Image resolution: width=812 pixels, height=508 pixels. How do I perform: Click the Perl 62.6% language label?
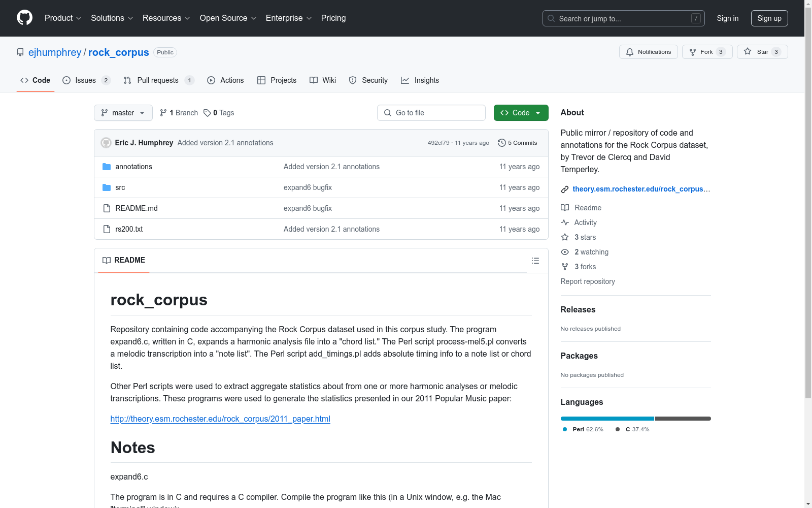[x=583, y=429]
